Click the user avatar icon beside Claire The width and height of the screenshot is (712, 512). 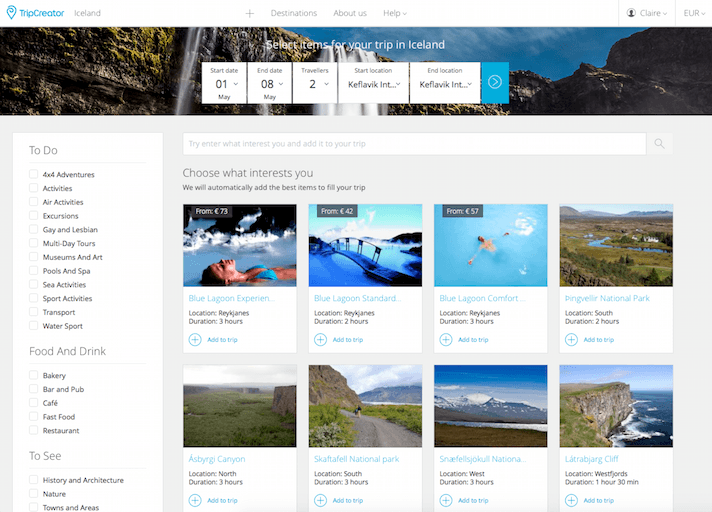point(631,13)
